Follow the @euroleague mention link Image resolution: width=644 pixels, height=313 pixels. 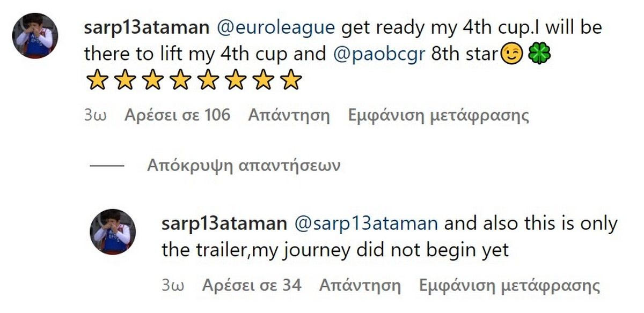[x=276, y=28]
